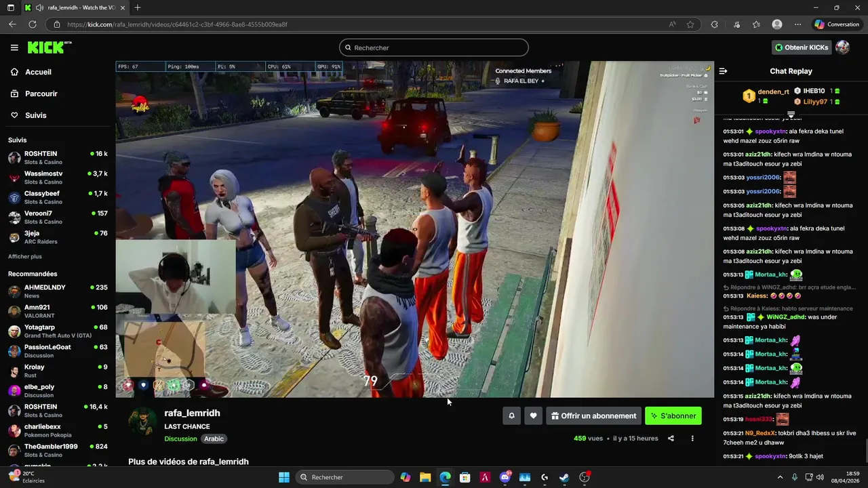Go back in the browser

12,24
